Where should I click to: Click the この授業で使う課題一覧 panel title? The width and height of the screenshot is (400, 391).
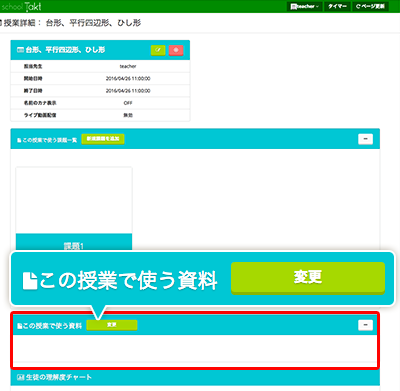click(x=49, y=140)
